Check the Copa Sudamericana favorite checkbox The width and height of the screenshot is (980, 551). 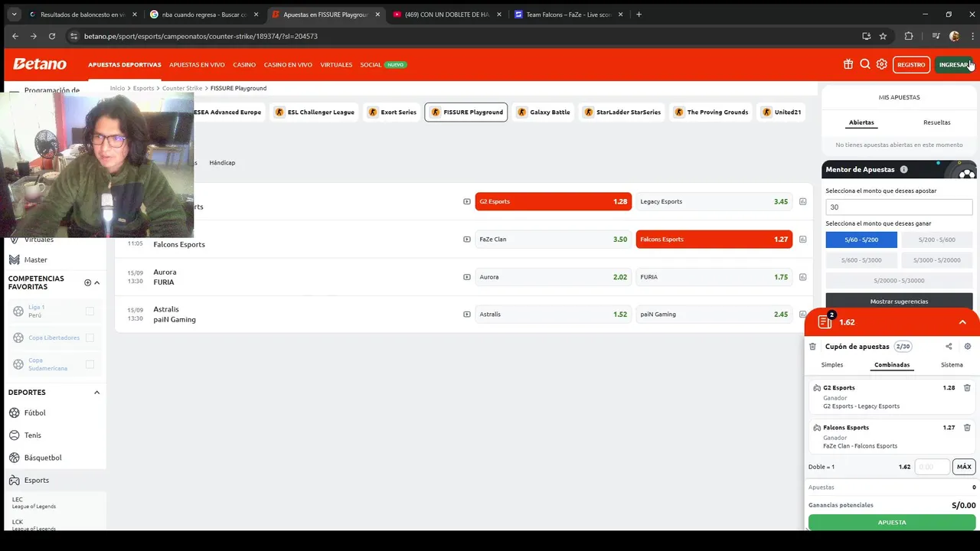[x=90, y=364]
